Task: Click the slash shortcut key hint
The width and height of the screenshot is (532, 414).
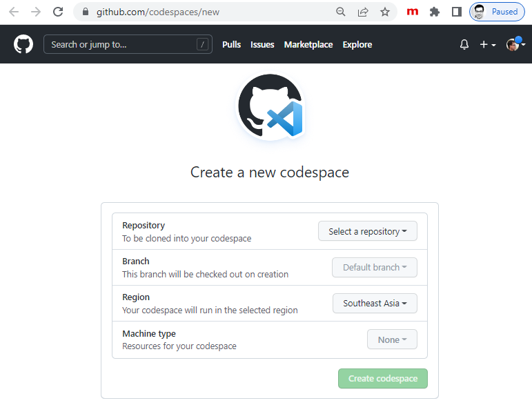Action: pos(203,44)
